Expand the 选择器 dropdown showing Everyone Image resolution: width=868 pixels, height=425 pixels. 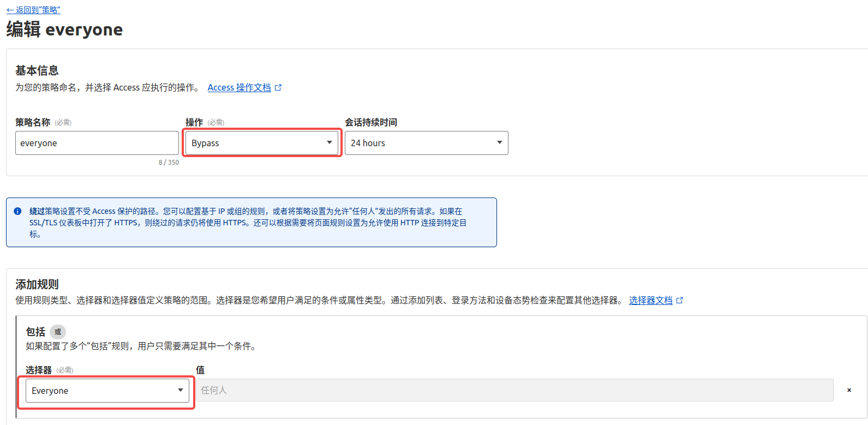point(107,391)
